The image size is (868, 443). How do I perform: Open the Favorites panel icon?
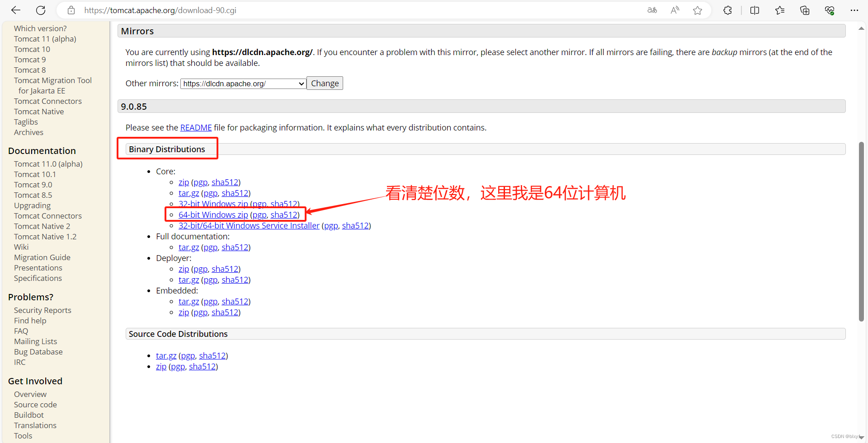pyautogui.click(x=780, y=10)
